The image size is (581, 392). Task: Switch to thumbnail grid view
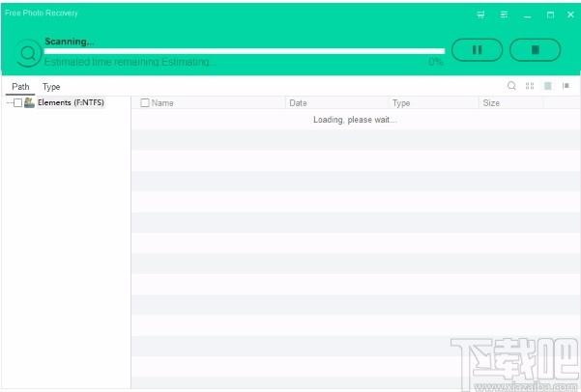(530, 86)
